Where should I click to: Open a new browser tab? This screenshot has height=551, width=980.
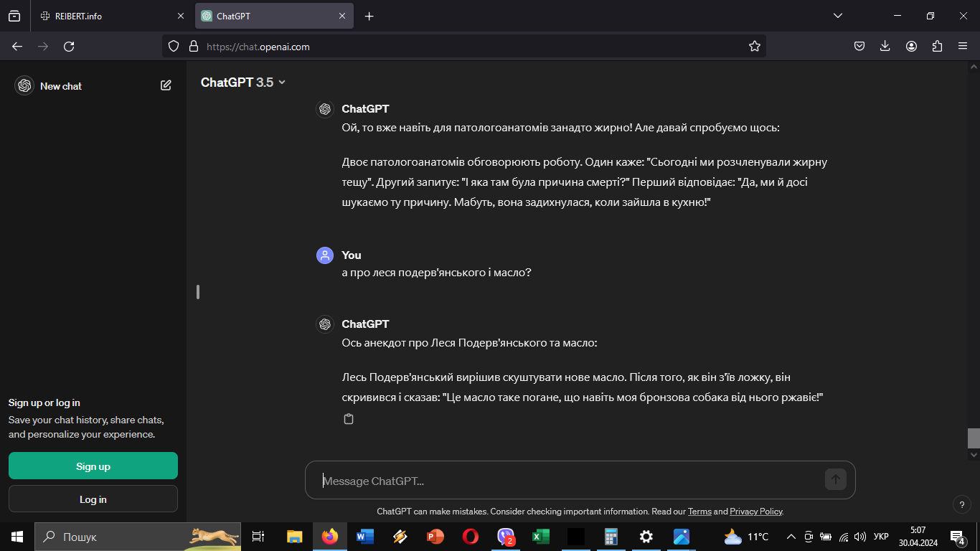(369, 16)
